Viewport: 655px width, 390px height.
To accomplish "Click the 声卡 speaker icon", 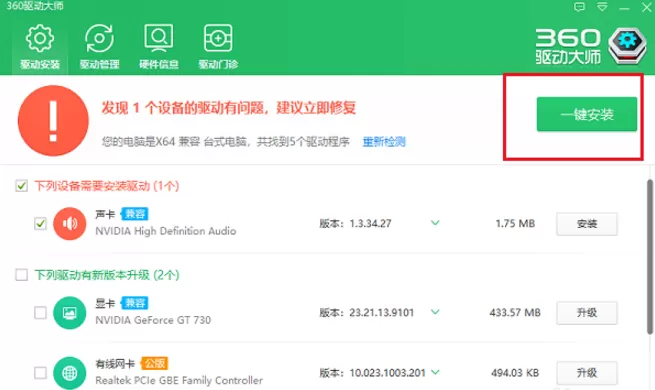I will pos(69,223).
